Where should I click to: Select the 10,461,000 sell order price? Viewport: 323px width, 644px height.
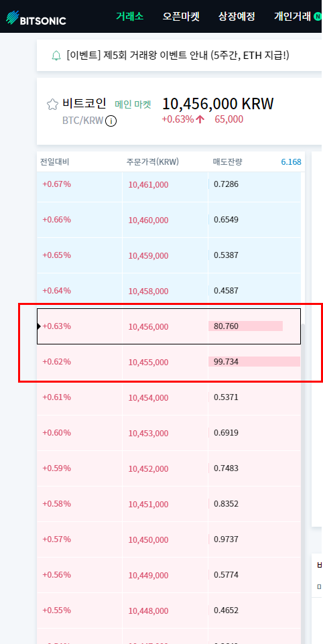point(148,185)
